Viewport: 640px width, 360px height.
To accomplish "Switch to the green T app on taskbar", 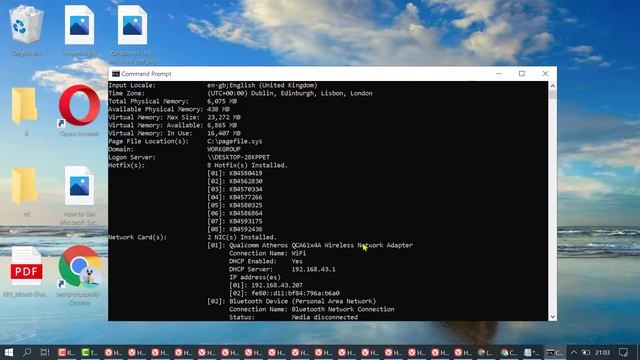I will click(x=89, y=352).
